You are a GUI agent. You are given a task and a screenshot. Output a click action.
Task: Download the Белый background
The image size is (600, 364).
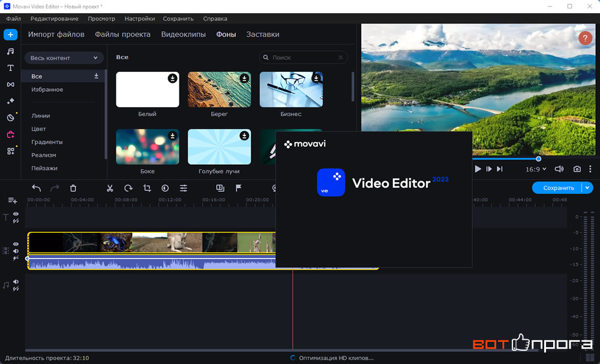(173, 79)
